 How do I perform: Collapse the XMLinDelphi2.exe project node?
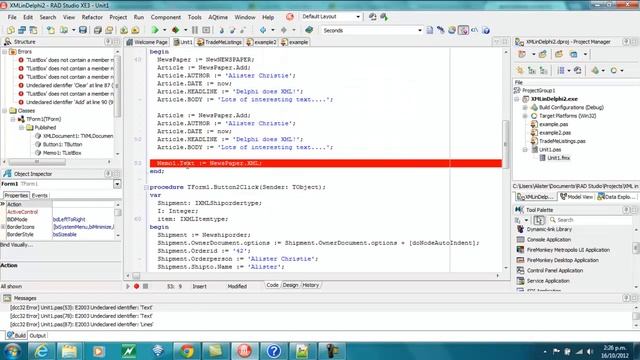point(517,99)
